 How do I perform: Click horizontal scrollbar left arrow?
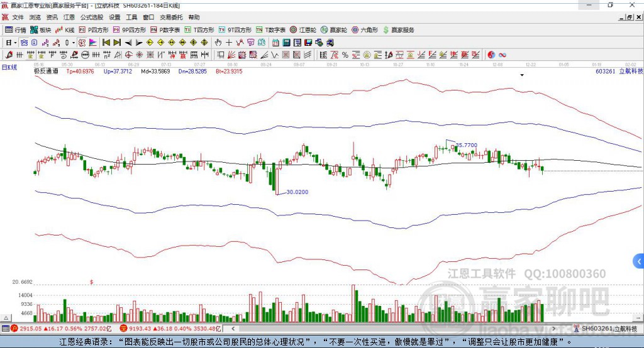(233, 329)
